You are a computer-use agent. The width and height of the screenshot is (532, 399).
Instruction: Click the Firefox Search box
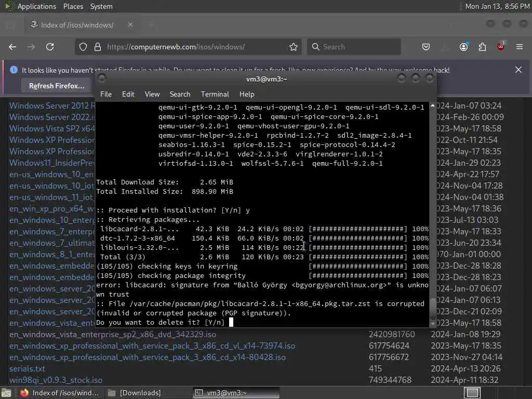[x=354, y=47]
